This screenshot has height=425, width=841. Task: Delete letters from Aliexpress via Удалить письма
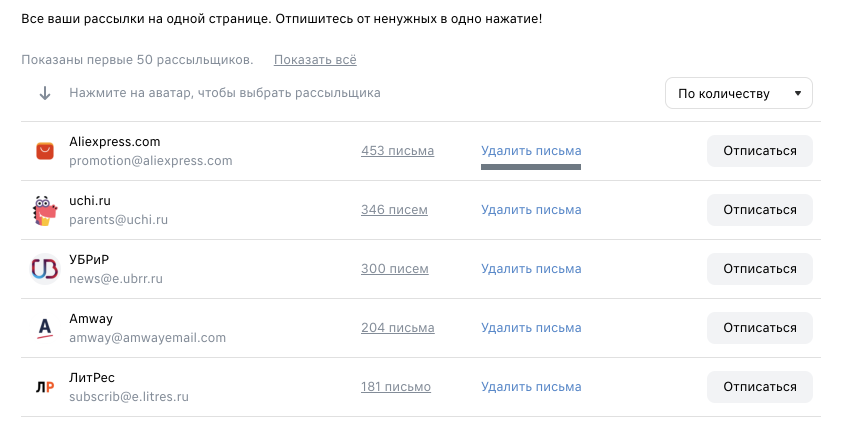coord(531,151)
